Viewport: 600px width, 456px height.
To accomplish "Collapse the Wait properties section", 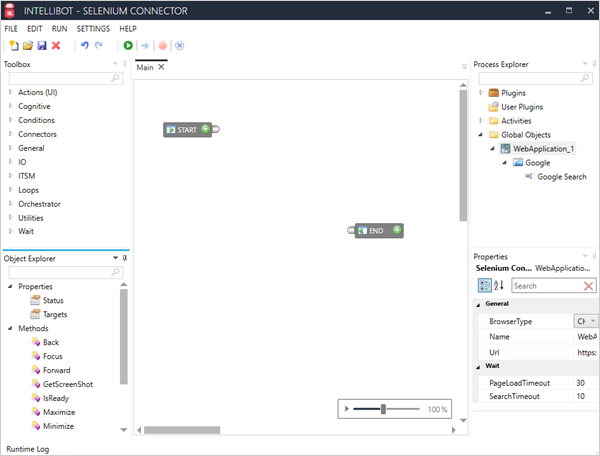I will click(478, 367).
